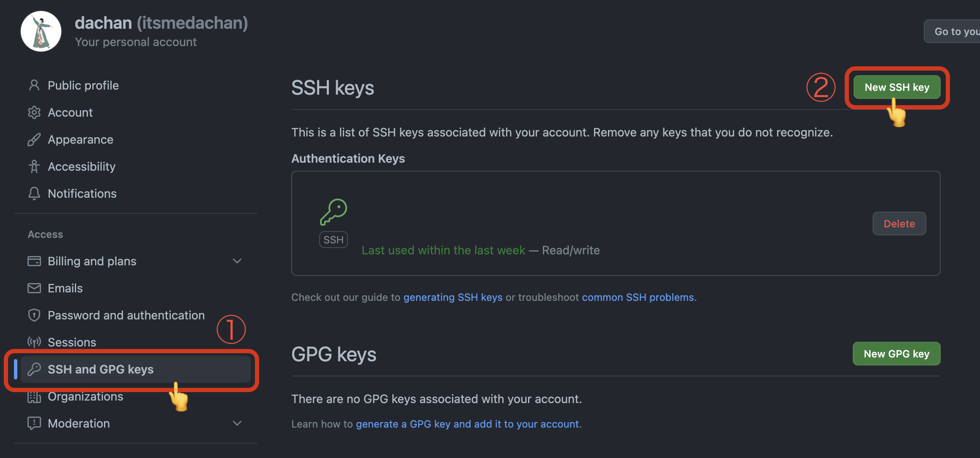Click the Moderation speech bubble icon

click(34, 423)
